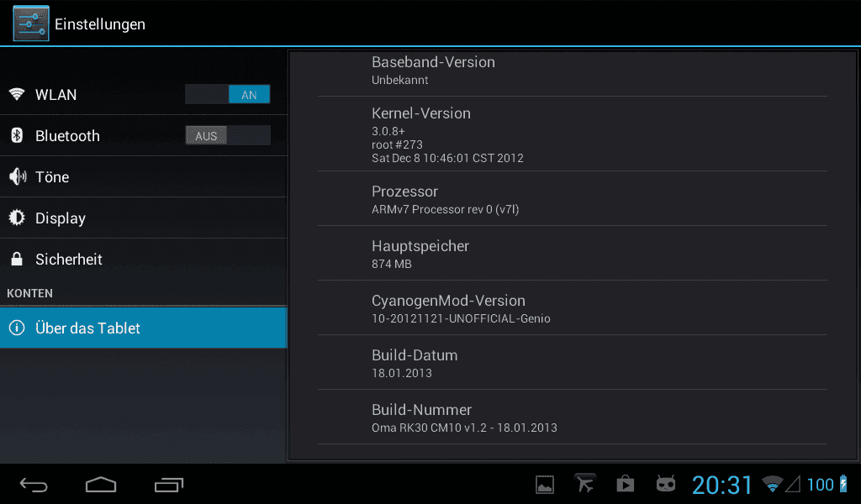861x504 pixels.
Task: Tap the 'Unbekannt' baseband value
Action: pos(399,80)
